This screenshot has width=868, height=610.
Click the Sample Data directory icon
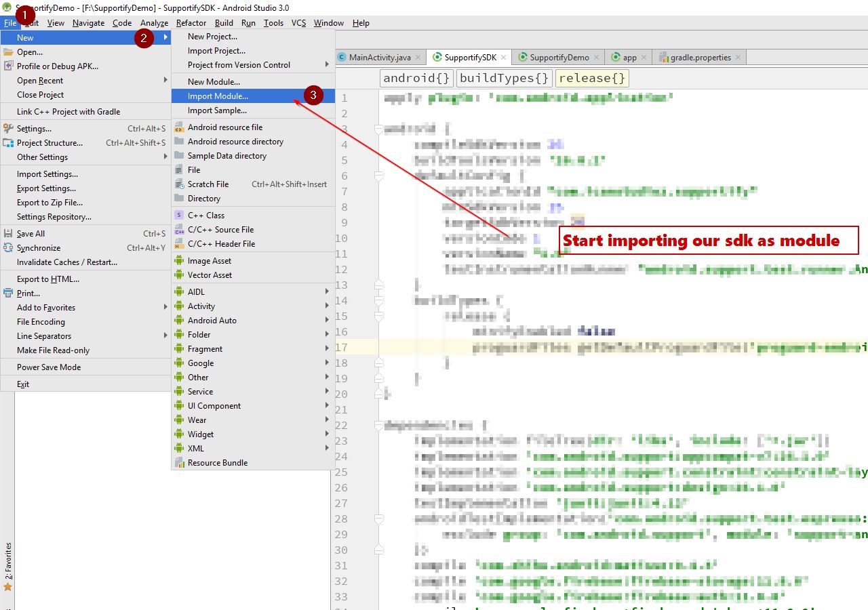(x=179, y=156)
